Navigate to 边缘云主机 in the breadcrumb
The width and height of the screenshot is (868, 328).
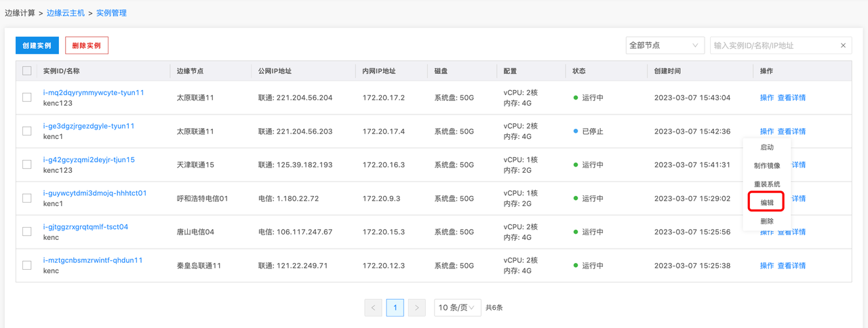pos(66,13)
